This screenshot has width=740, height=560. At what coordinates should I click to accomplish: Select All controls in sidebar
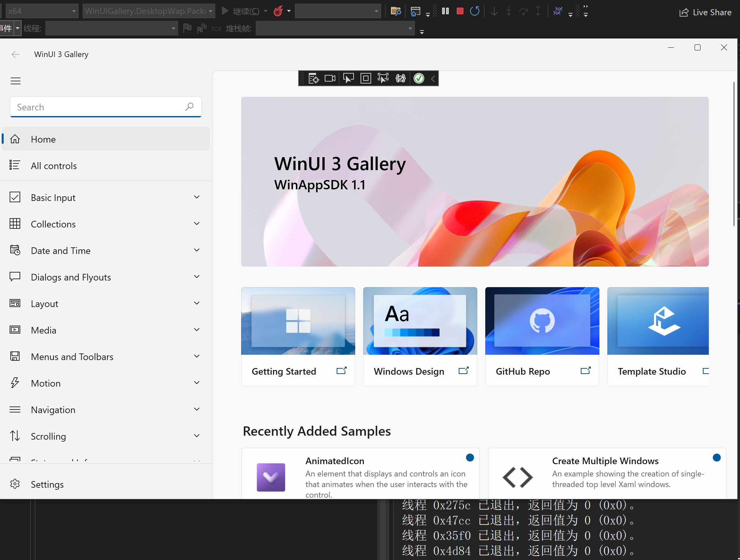(53, 166)
